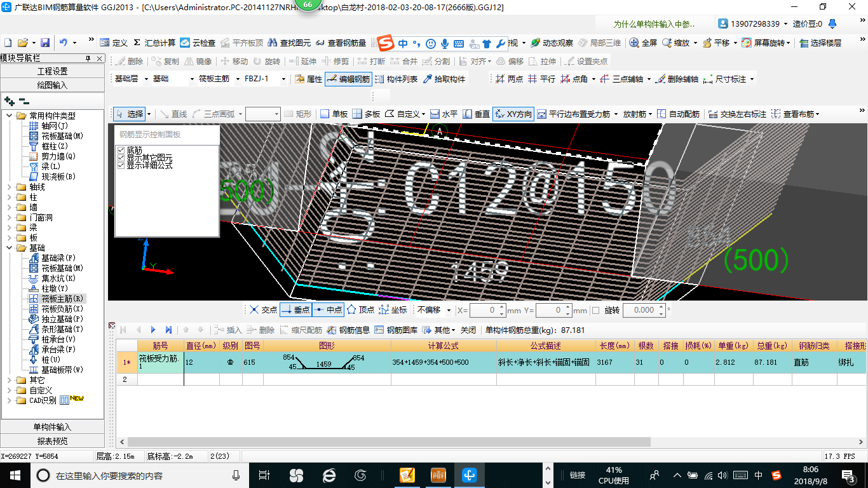
Task: Open 其他 menu in rebar toolbar
Action: pyautogui.click(x=440, y=330)
